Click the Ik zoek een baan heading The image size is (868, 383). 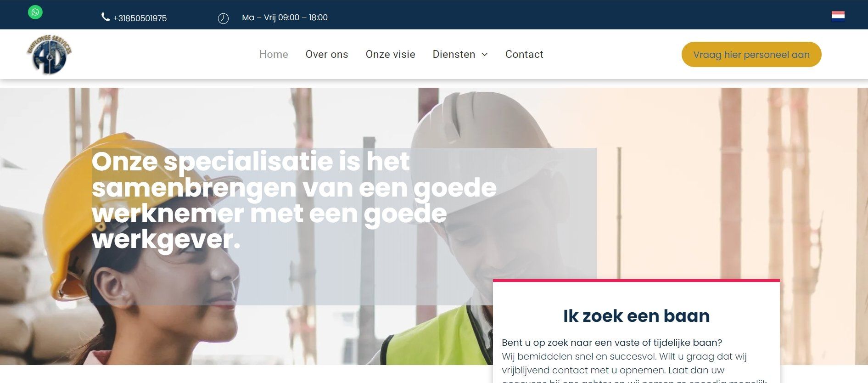pyautogui.click(x=636, y=316)
